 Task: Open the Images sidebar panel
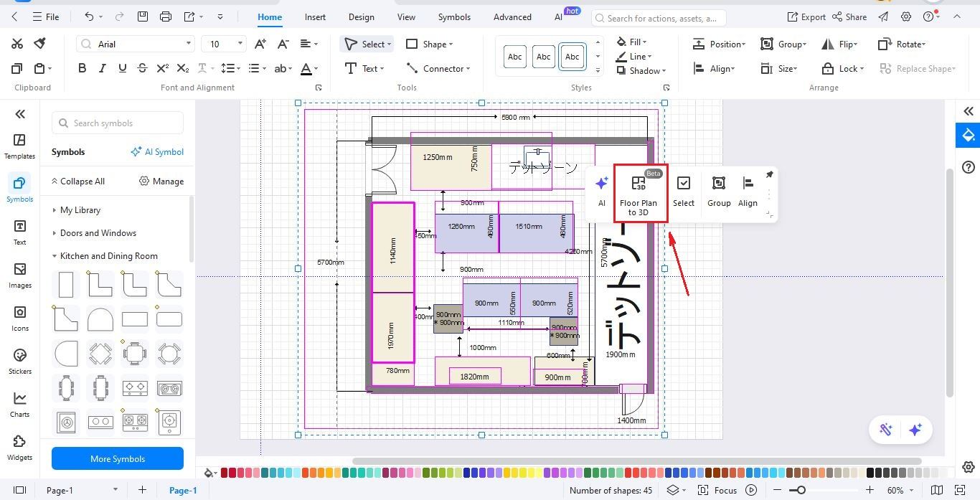pyautogui.click(x=19, y=275)
